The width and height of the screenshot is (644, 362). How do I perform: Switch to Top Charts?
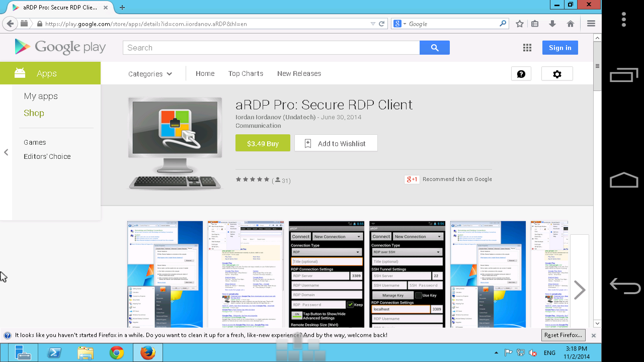point(246,73)
